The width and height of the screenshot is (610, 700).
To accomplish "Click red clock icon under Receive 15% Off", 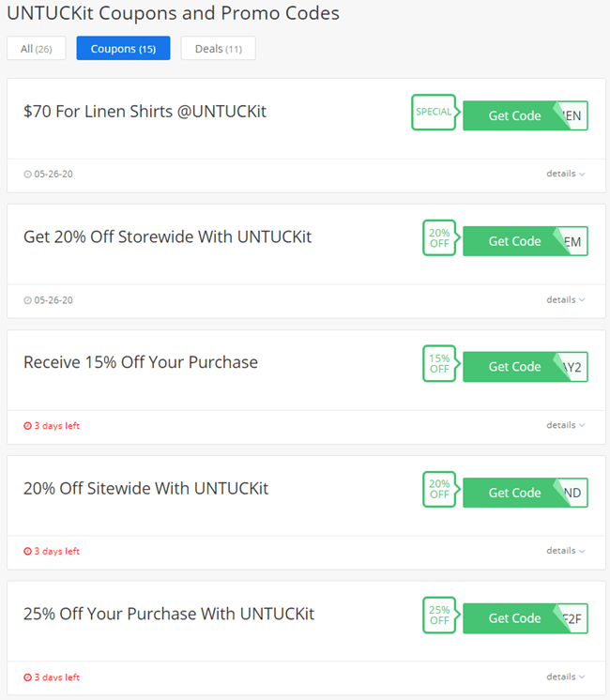I will [28, 426].
